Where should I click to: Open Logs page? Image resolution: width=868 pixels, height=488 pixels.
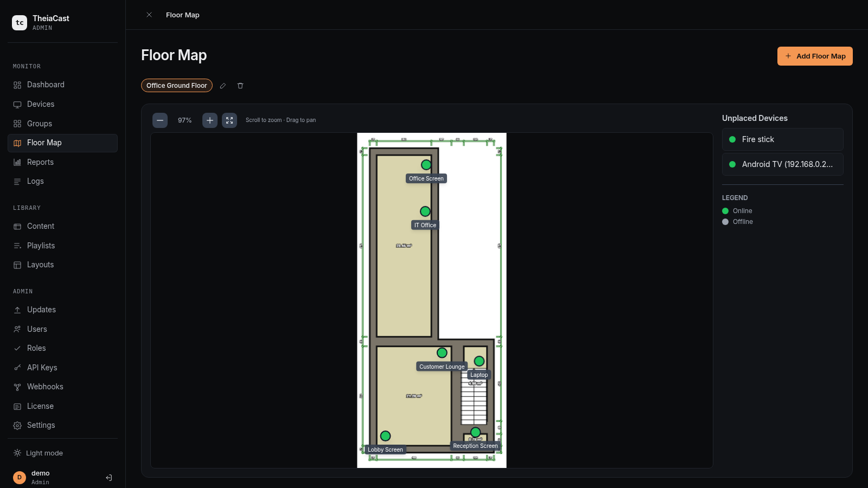(x=62, y=181)
